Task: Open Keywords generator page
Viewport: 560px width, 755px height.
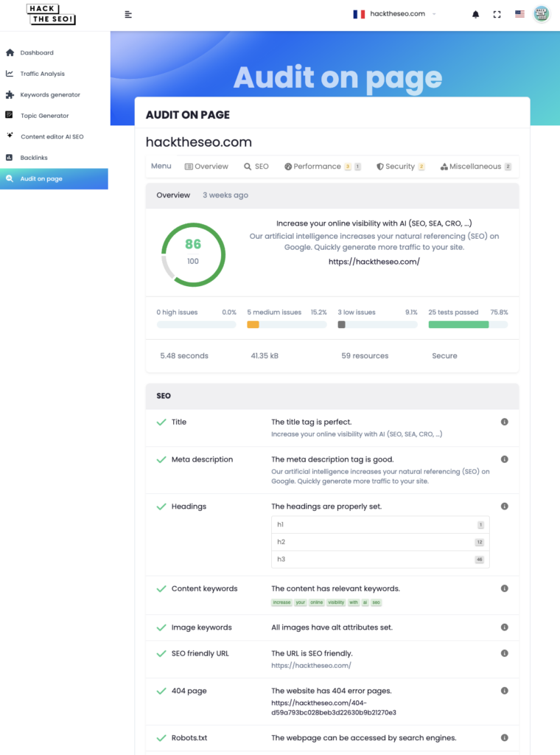Action: click(50, 95)
